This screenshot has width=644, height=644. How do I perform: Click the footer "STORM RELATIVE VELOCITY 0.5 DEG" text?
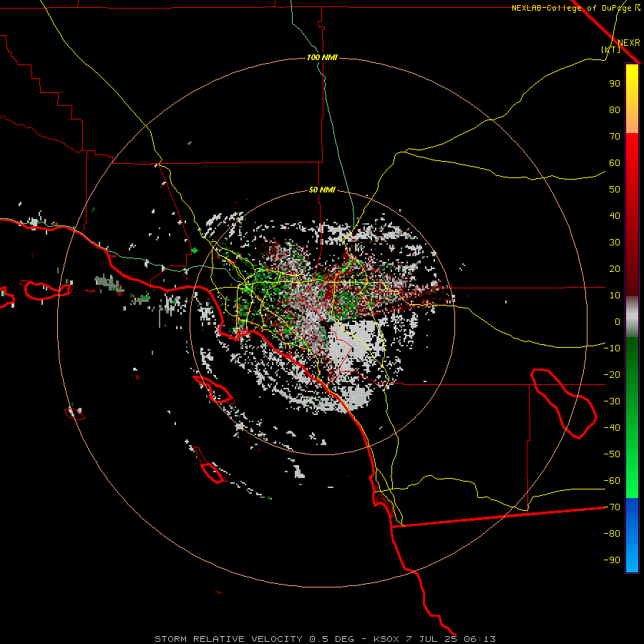(x=254, y=639)
